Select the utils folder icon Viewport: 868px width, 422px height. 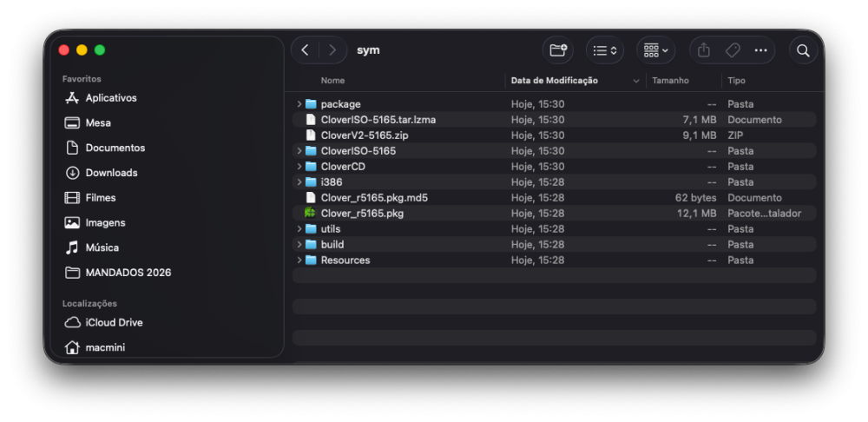[x=311, y=228]
